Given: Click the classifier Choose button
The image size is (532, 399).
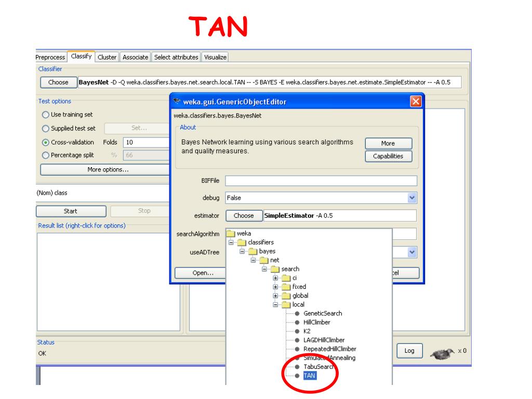Looking at the screenshot, I should point(58,83).
